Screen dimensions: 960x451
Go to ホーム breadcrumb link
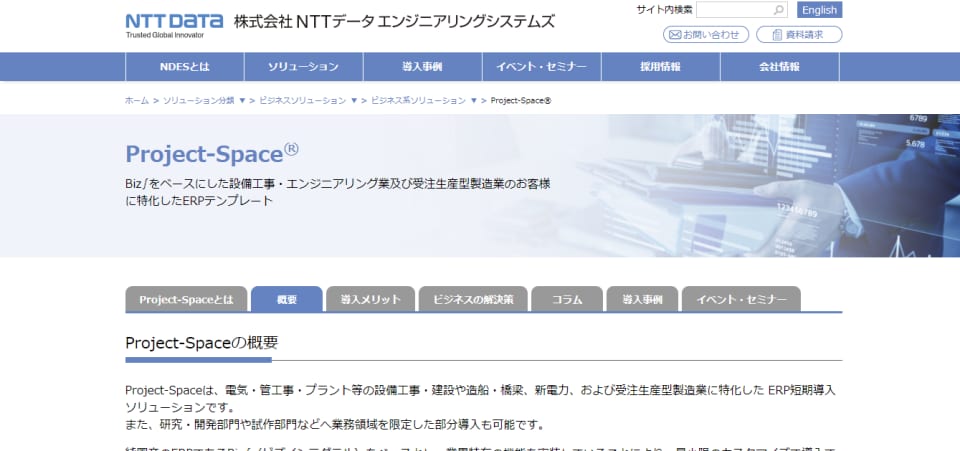click(x=137, y=100)
